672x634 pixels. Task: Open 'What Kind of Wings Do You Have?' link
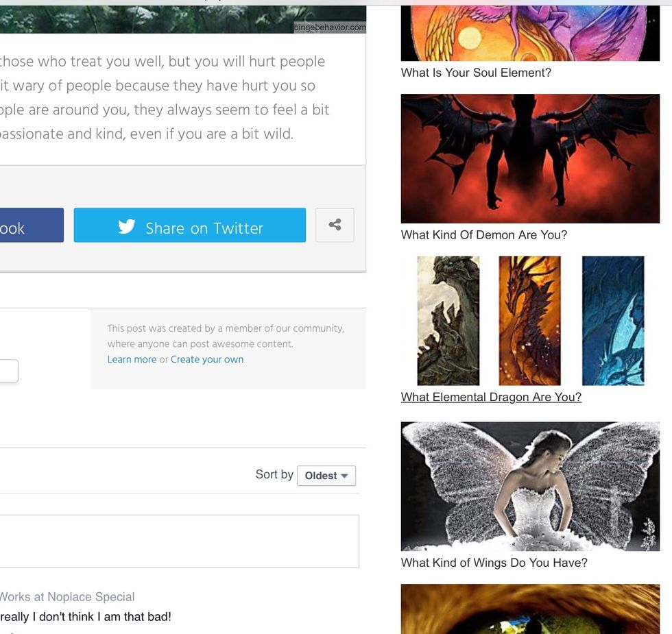click(x=494, y=563)
